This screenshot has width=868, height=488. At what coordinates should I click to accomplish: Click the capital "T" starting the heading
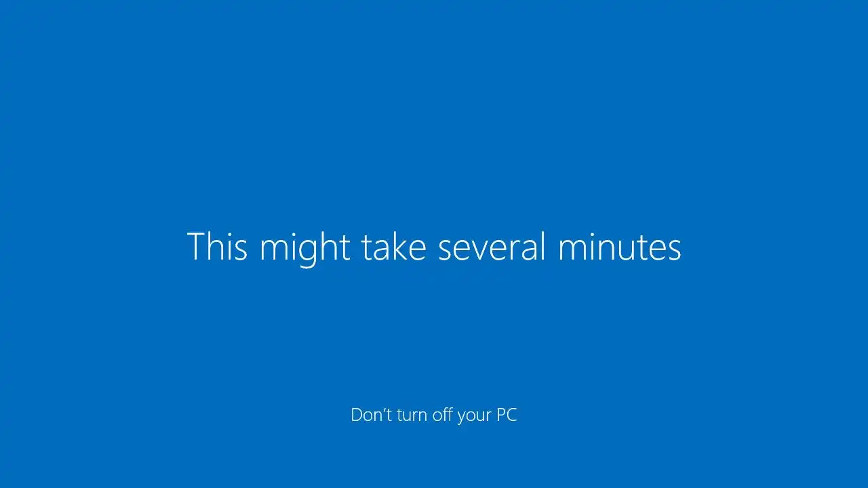coord(195,246)
